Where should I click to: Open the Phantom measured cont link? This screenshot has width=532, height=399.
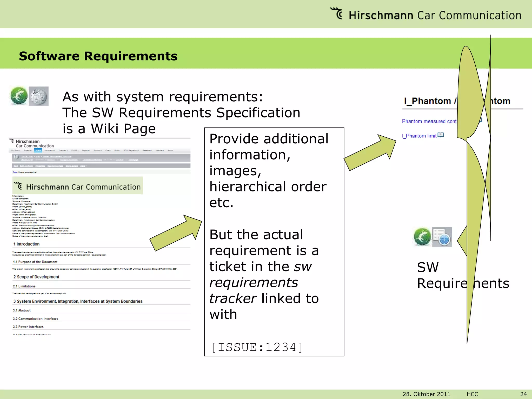(x=429, y=121)
